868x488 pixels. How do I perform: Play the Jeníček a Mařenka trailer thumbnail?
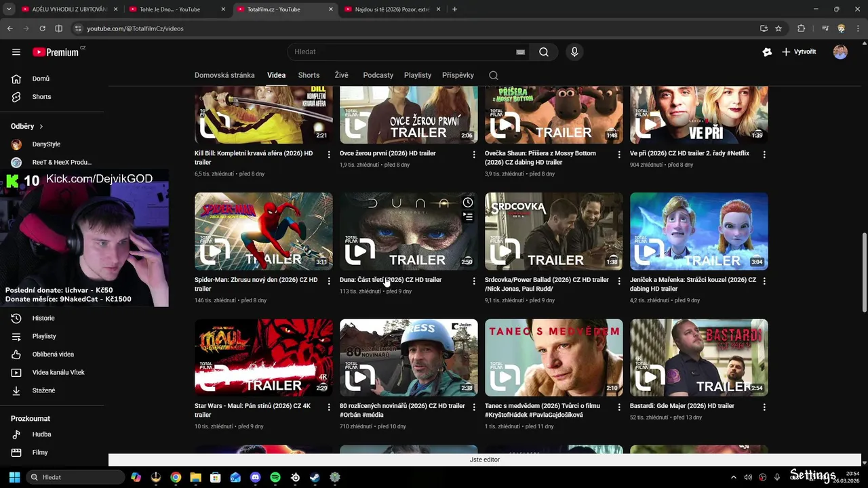(699, 231)
